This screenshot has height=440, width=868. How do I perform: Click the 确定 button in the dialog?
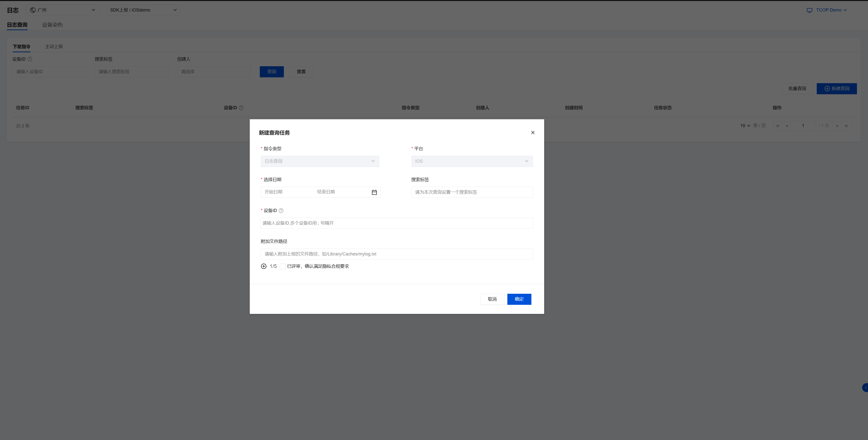click(519, 299)
